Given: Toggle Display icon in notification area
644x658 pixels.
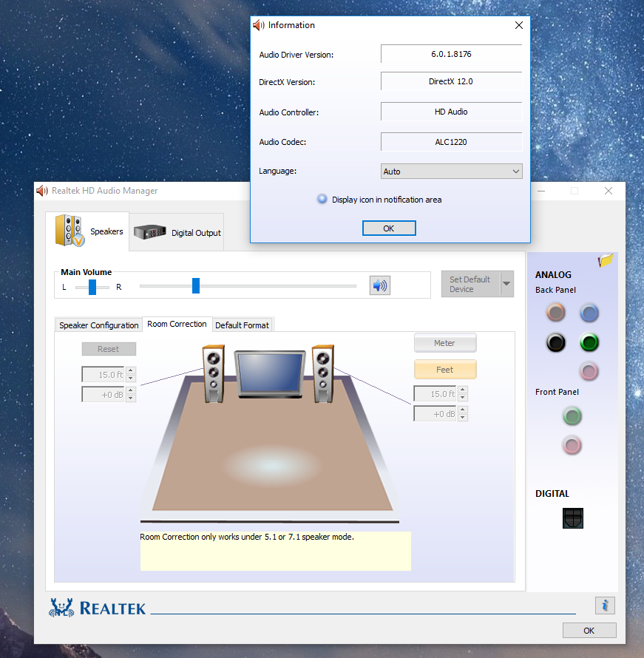Looking at the screenshot, I should click(322, 200).
